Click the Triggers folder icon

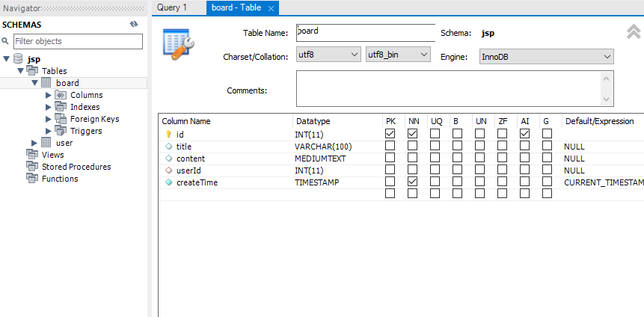point(61,131)
